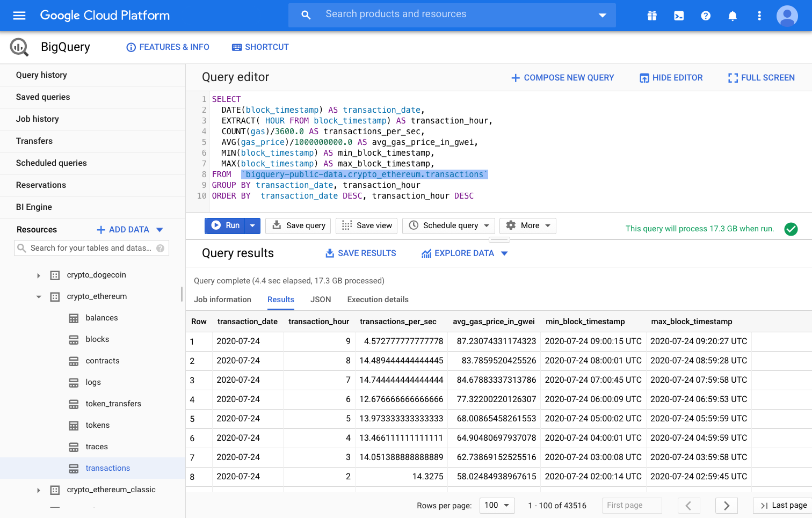Open the user account avatar
This screenshot has height=518, width=812.
pos(787,16)
